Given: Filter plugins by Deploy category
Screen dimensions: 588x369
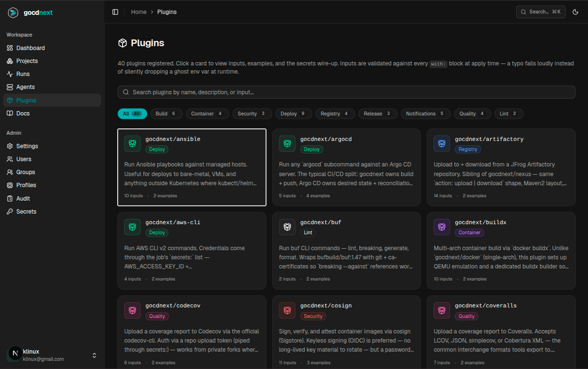Looking at the screenshot, I should tap(294, 114).
